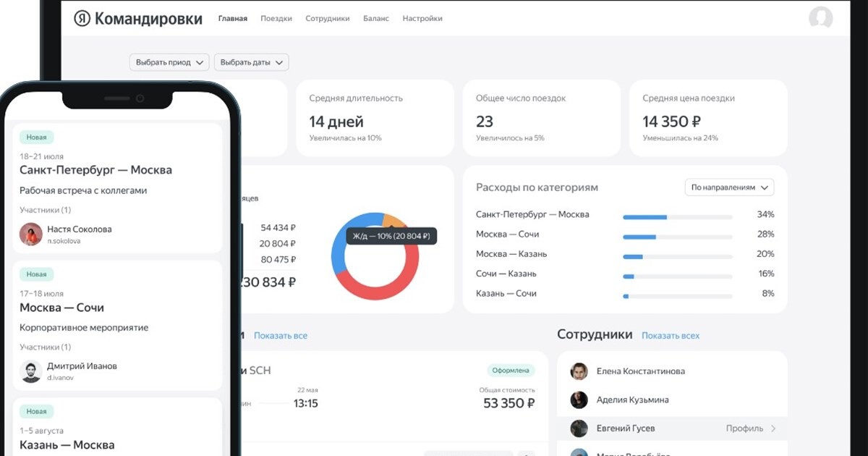Open the user profile avatar in header

click(x=820, y=18)
